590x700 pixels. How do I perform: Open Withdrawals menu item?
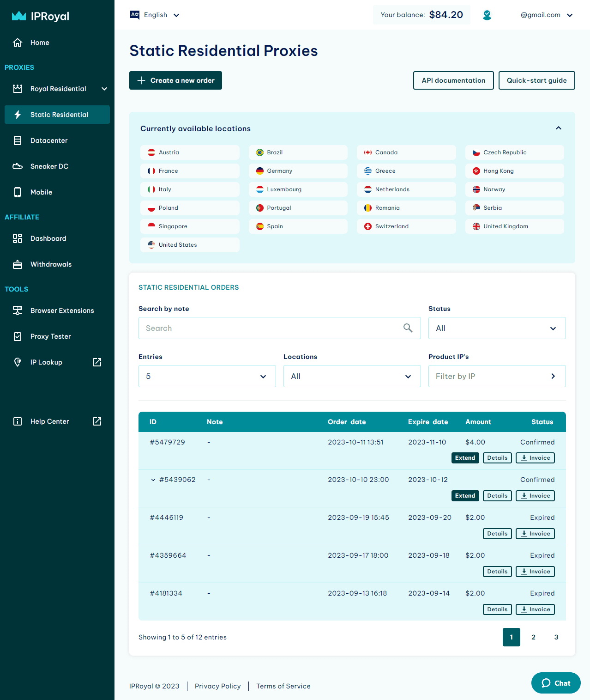(57, 264)
